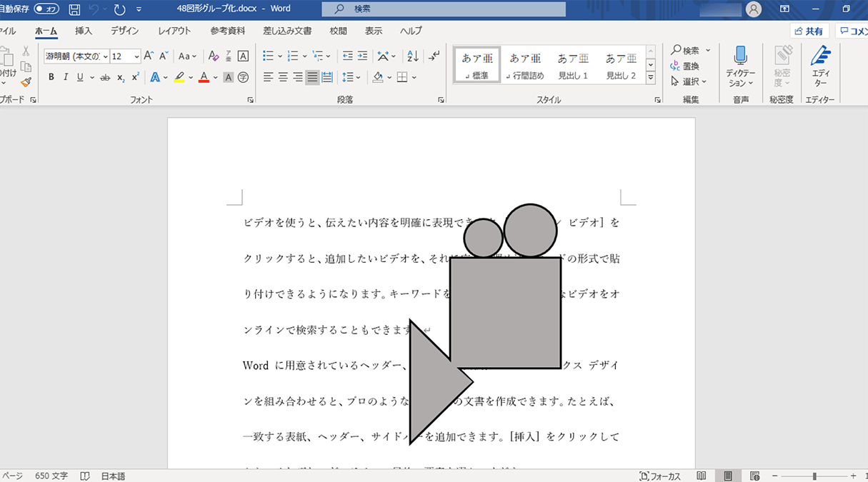Switch to the レイアウト (Layout) tab
The width and height of the screenshot is (868, 482).
pyautogui.click(x=174, y=31)
